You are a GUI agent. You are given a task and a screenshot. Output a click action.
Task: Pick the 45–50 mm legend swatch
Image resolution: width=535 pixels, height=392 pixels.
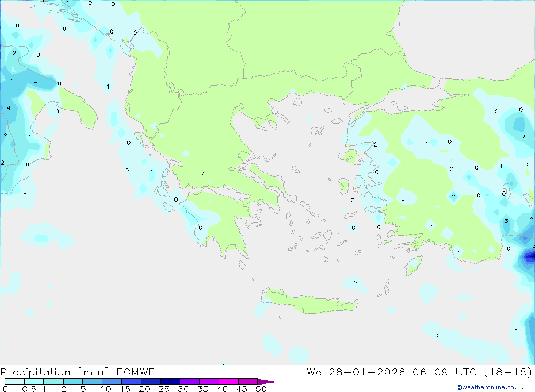click(248, 381)
